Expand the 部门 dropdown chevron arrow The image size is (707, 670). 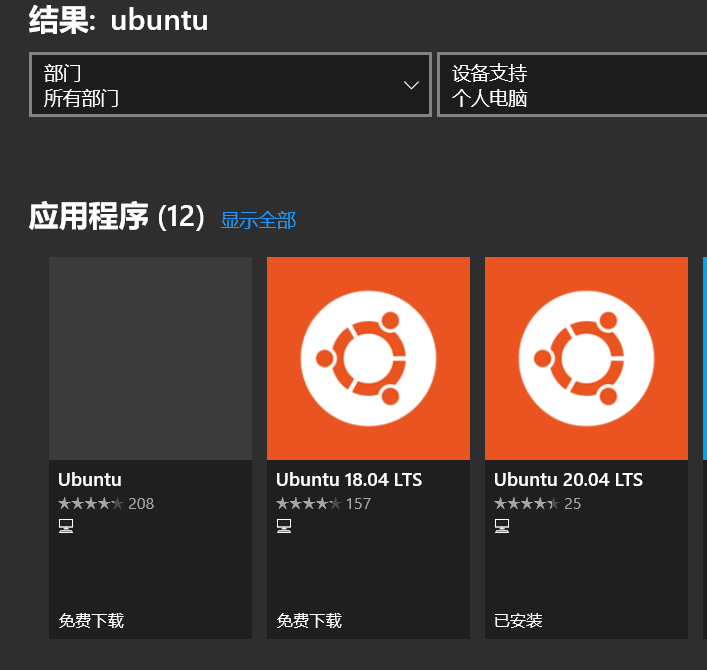(411, 85)
